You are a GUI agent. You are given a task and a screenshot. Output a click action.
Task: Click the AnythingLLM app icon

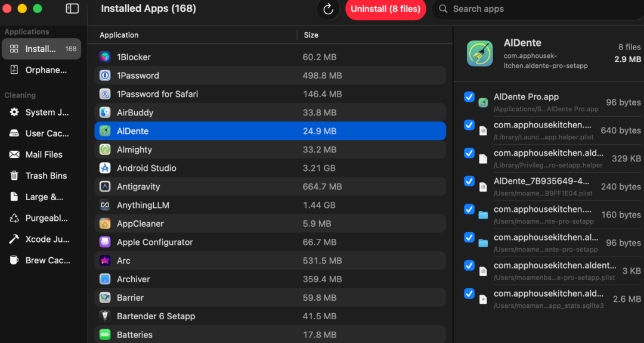point(105,205)
